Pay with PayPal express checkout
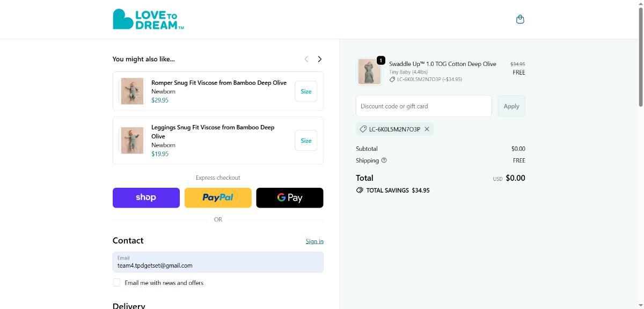The height and width of the screenshot is (309, 644). click(x=218, y=197)
